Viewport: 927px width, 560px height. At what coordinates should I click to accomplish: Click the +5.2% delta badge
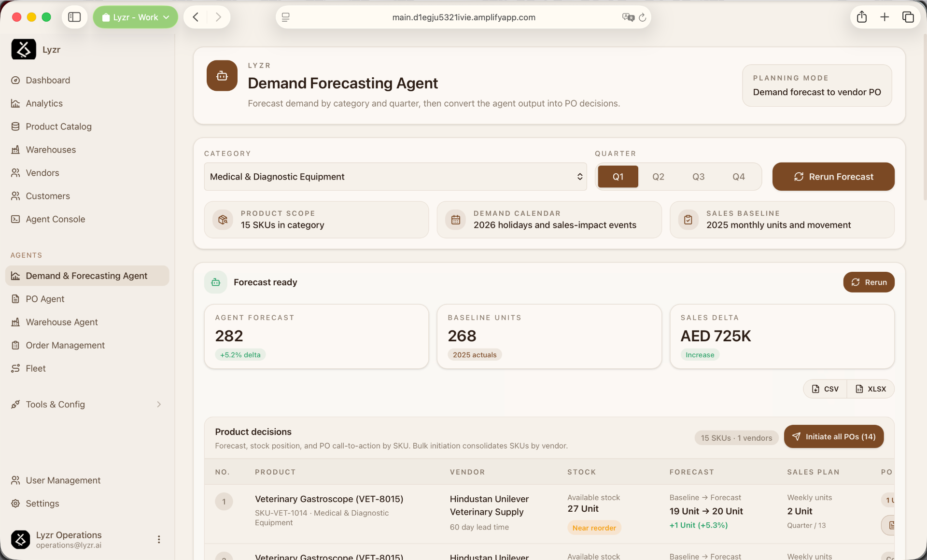click(240, 355)
